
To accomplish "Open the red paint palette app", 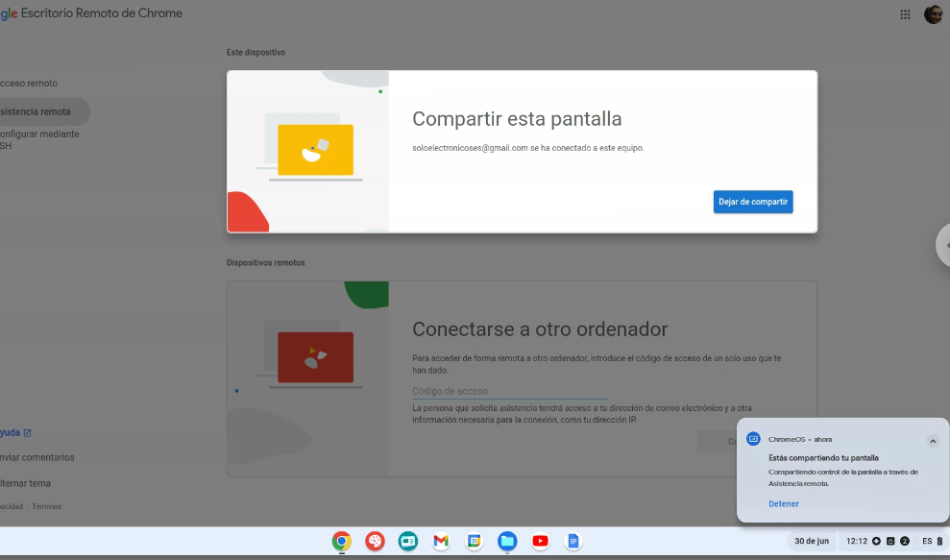I will pos(375,542).
